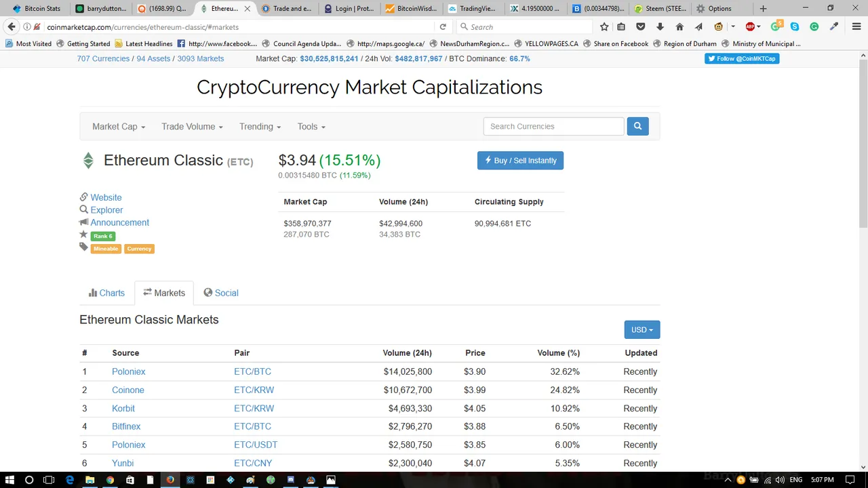868x488 pixels.
Task: Click the Skype toolbar extension icon
Action: 795,27
